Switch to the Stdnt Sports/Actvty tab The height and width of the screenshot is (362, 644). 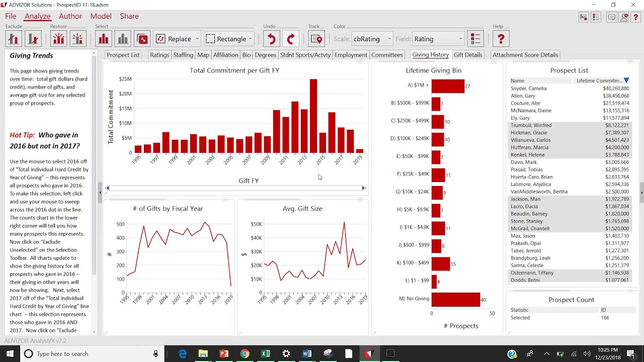pos(305,55)
